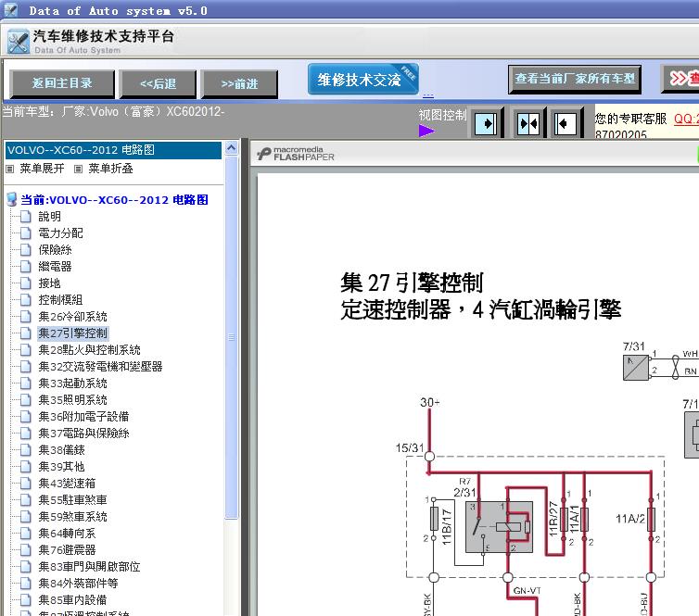Click the page icon beside 集33起動系統
Viewport: 699px width, 616px height.
pyautogui.click(x=26, y=383)
